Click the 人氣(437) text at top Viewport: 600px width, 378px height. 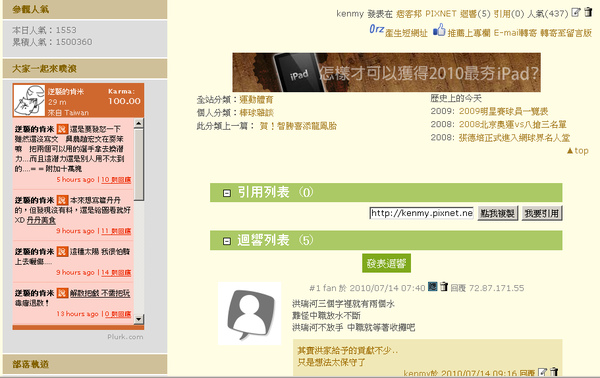(x=548, y=14)
